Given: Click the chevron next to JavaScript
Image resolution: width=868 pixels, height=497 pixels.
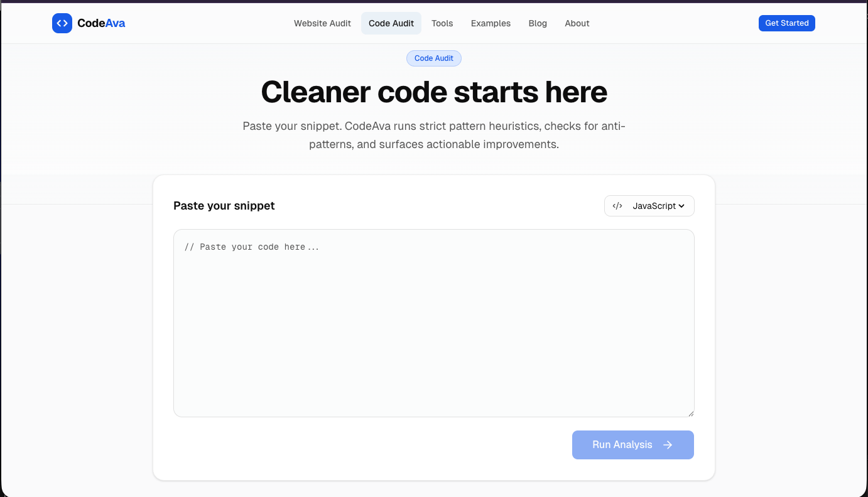Looking at the screenshot, I should 682,206.
